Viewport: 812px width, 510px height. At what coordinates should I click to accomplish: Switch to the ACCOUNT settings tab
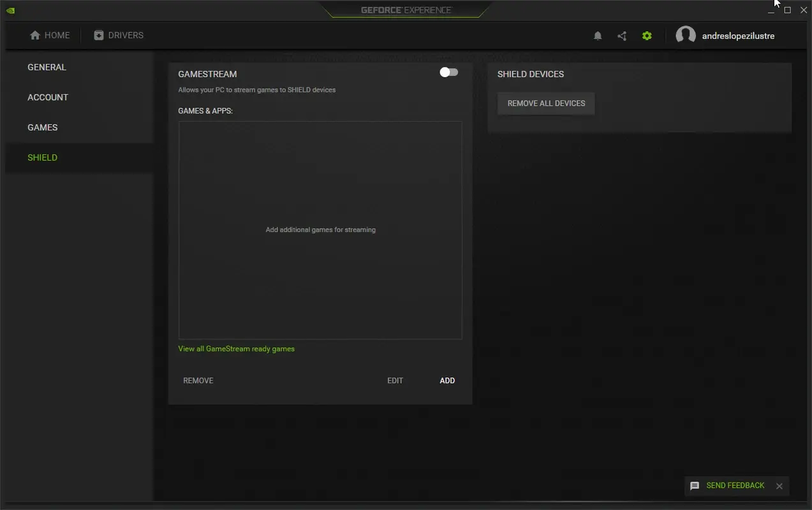click(x=48, y=97)
